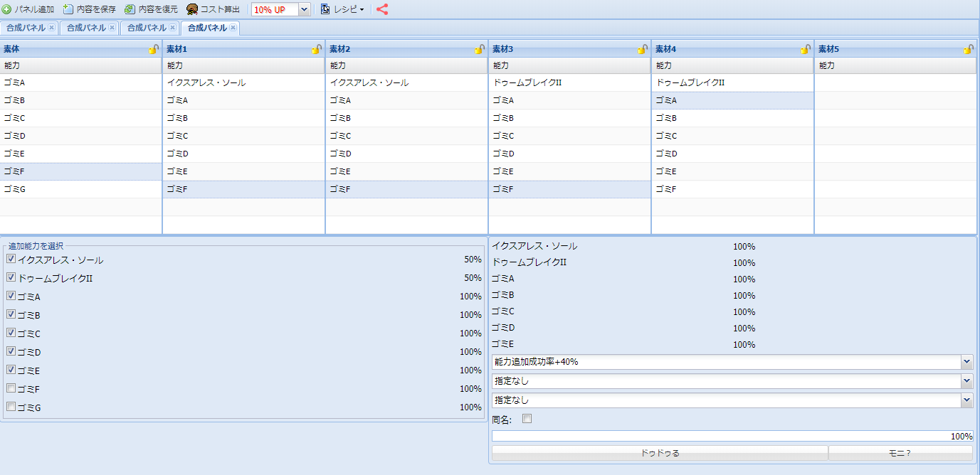Image resolution: width=980 pixels, height=475 pixels.
Task: Uncheck ゴミE ability checkbox
Action: pyautogui.click(x=11, y=370)
